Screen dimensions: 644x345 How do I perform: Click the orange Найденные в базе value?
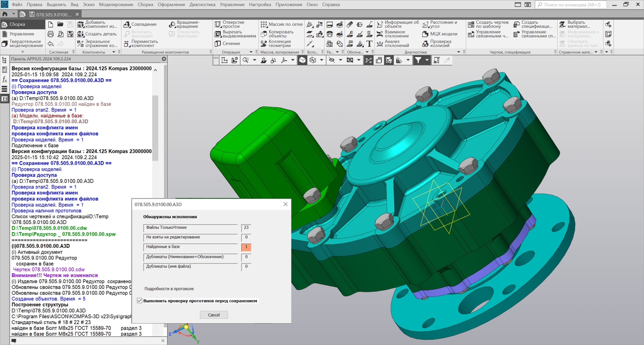[x=246, y=247]
